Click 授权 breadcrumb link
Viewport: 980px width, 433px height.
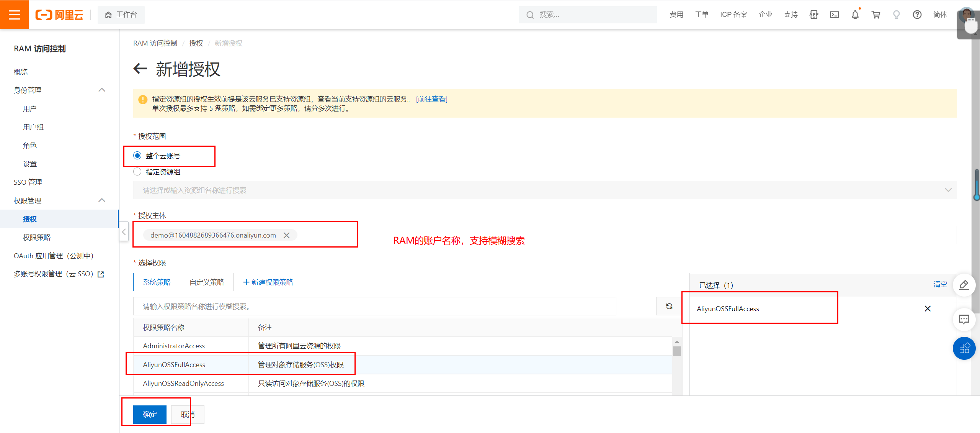(x=196, y=43)
